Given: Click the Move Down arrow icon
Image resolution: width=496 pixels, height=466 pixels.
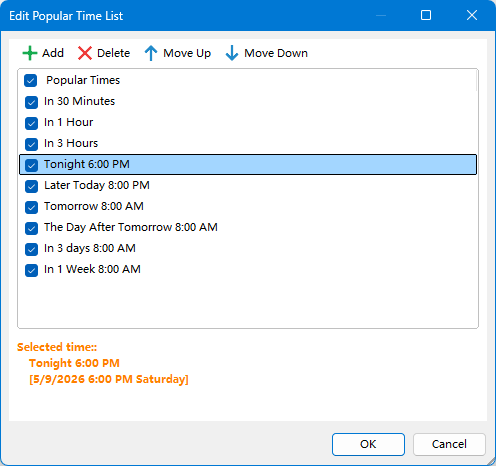Looking at the screenshot, I should [x=232, y=53].
